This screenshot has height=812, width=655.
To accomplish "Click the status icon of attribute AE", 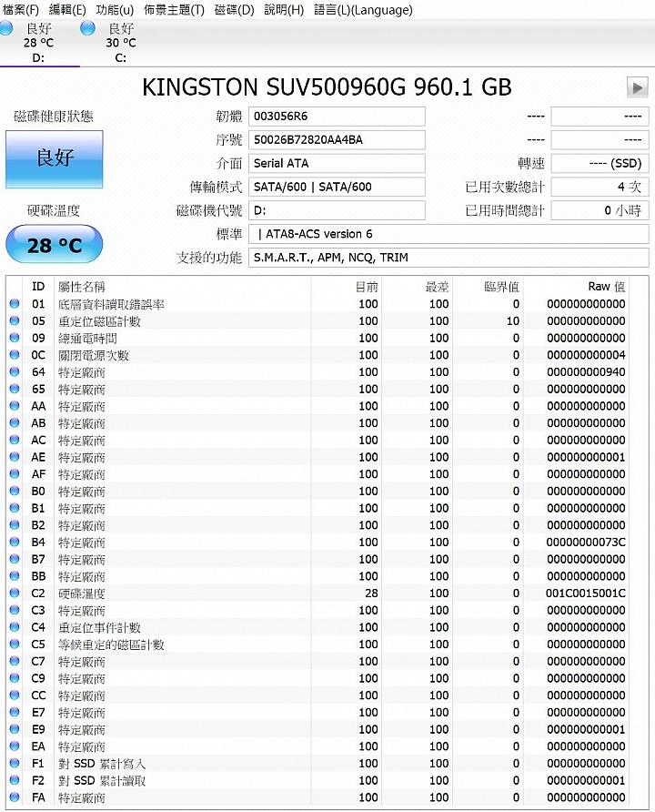I will pyautogui.click(x=15, y=457).
